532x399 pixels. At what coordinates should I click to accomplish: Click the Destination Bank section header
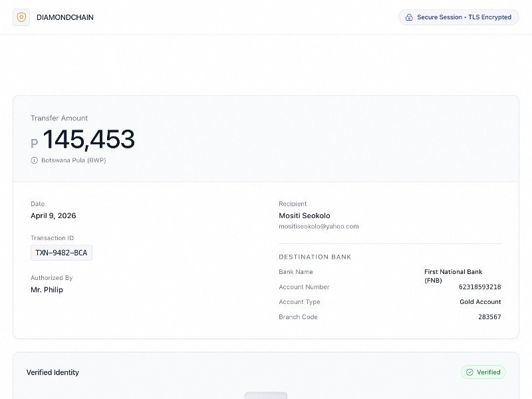pyautogui.click(x=315, y=257)
